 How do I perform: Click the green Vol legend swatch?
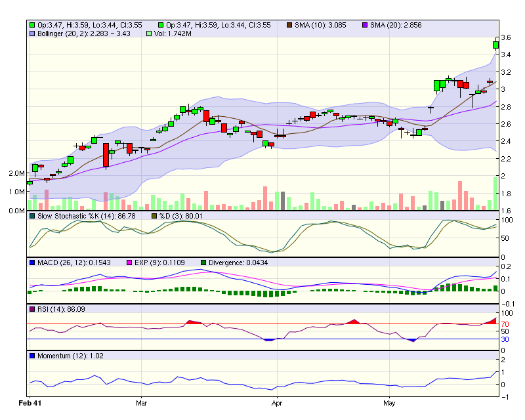point(149,33)
